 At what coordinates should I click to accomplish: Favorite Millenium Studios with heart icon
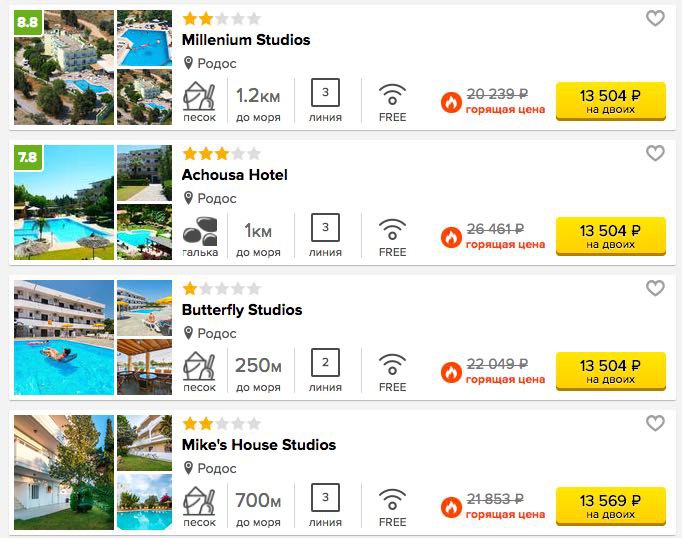[655, 19]
